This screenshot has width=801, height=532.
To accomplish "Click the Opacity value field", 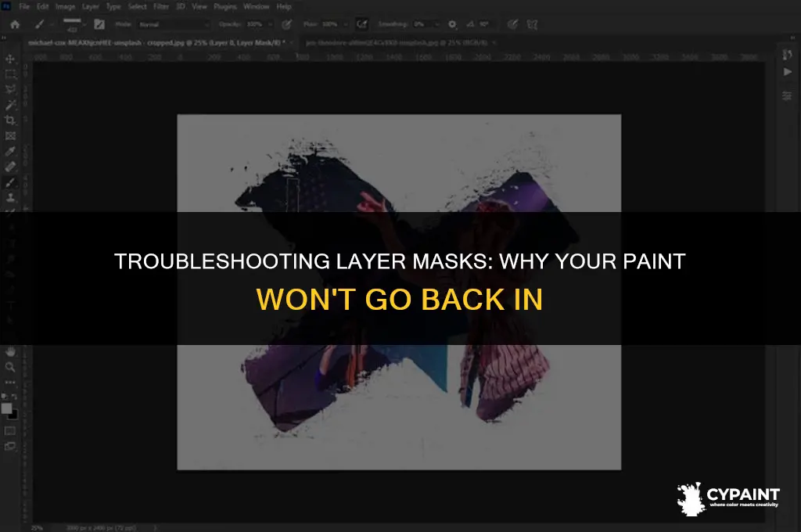I will (x=255, y=24).
